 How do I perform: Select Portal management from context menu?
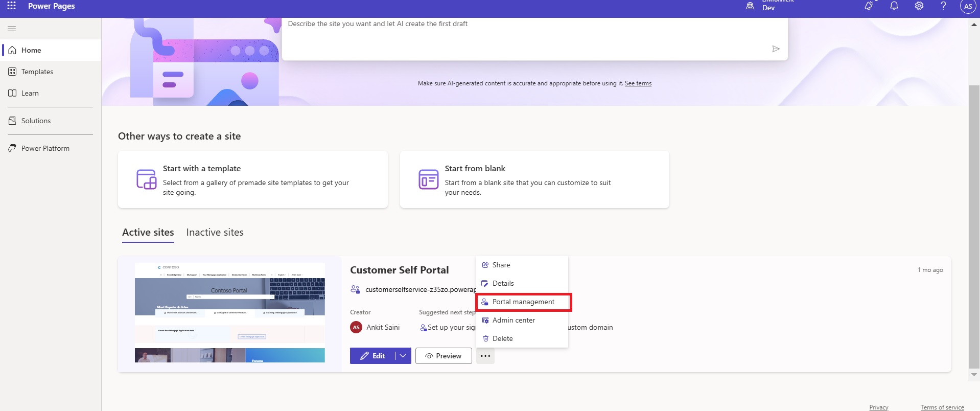[523, 302]
